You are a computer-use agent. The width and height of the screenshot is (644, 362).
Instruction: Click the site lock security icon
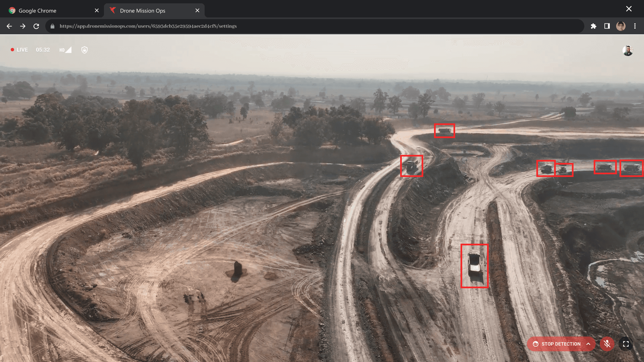pos(52,26)
